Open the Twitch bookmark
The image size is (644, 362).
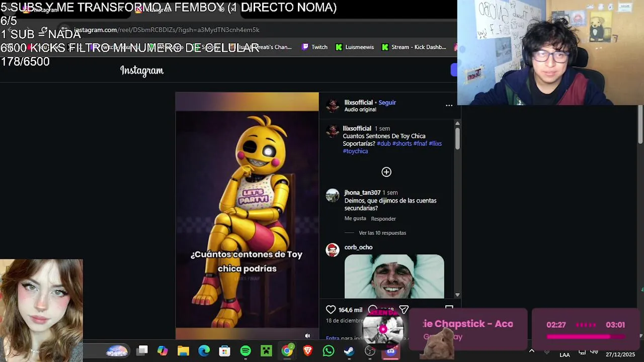(314, 47)
